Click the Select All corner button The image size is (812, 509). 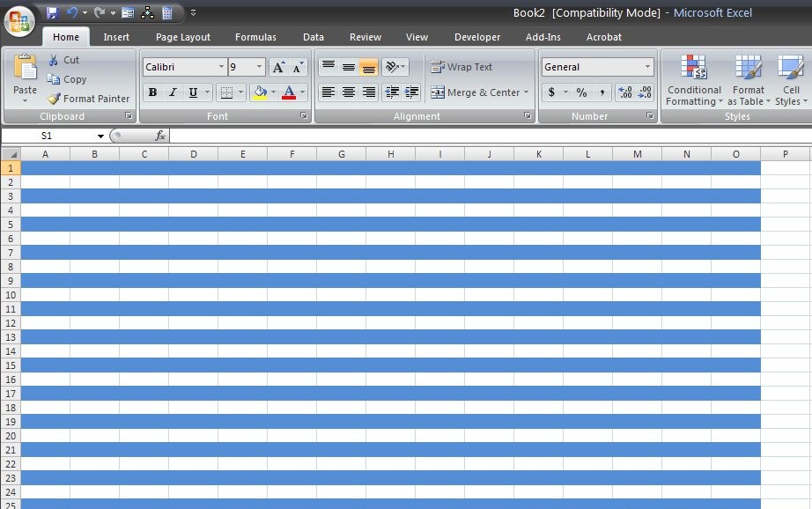tap(11, 154)
